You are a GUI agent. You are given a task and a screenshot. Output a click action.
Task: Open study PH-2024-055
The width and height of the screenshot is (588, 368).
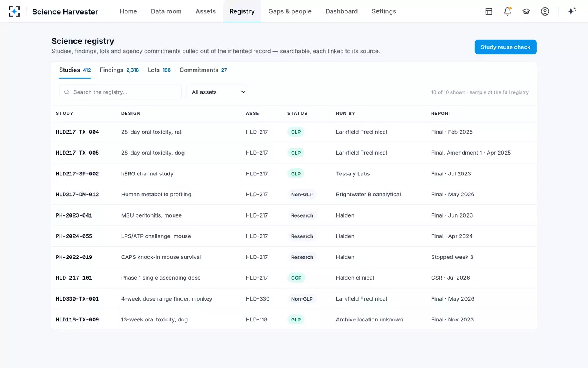74,236
